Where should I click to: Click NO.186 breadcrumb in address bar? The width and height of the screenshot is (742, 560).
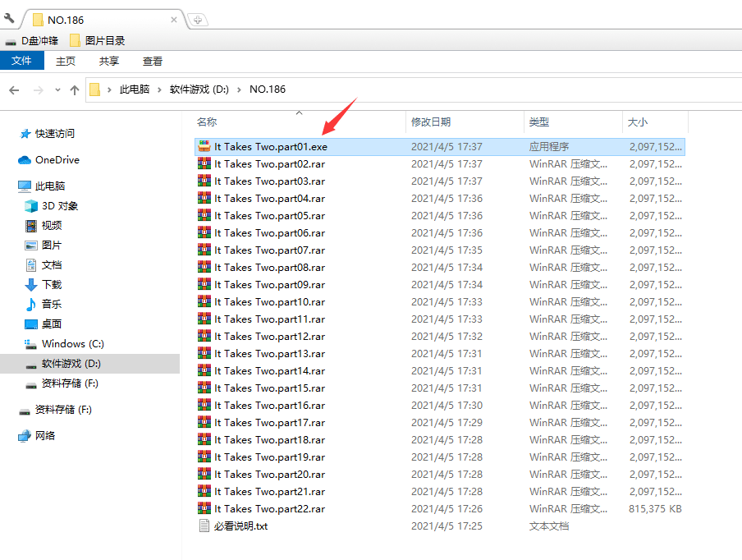[268, 89]
